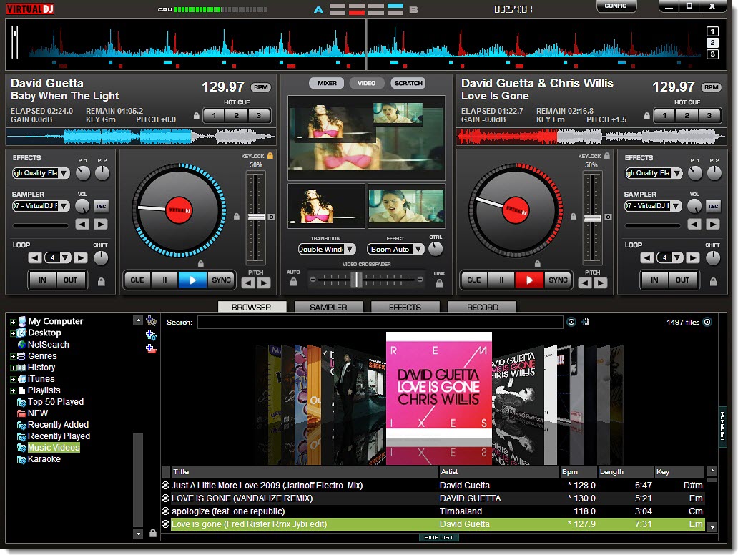
Task: Select the Love Is Gone album cover
Action: pyautogui.click(x=439, y=385)
